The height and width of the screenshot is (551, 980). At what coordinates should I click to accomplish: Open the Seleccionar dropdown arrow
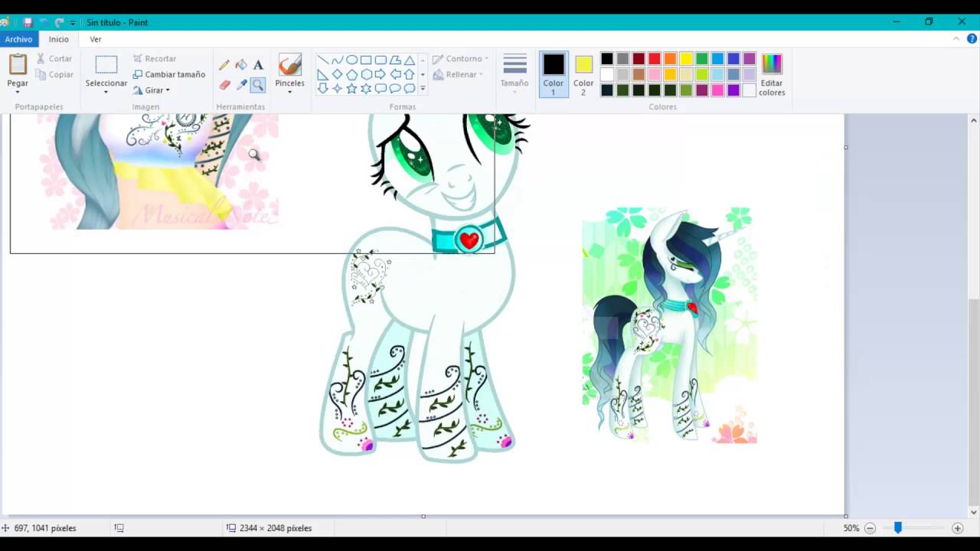pyautogui.click(x=106, y=93)
